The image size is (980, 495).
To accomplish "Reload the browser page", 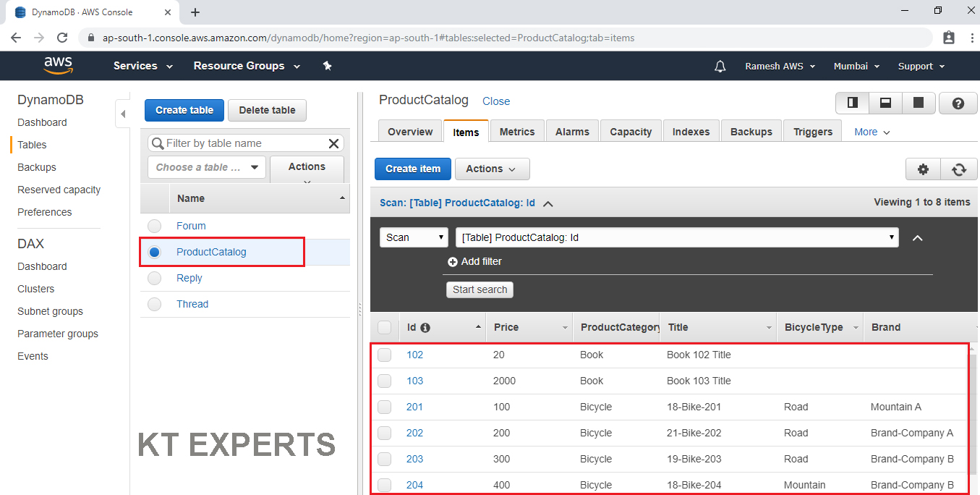I will coord(62,38).
